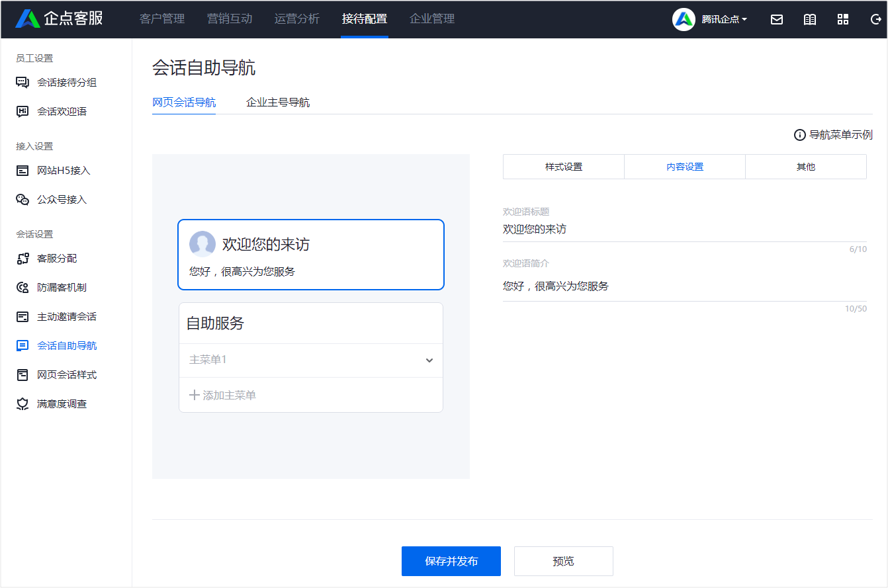Viewport: 888px width, 588px height.
Task: Open the 腾讯企点 account dropdown
Action: [725, 20]
